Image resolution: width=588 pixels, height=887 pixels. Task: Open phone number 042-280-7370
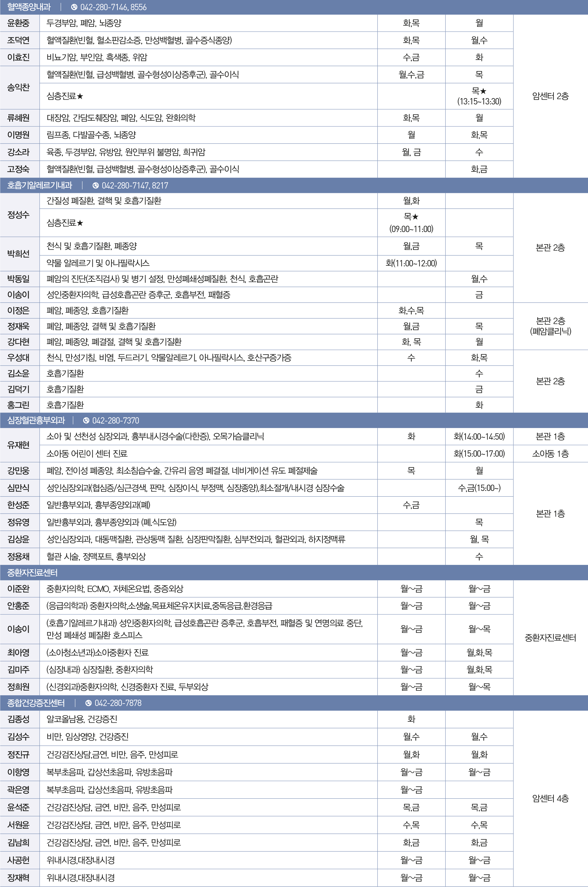coord(116,421)
